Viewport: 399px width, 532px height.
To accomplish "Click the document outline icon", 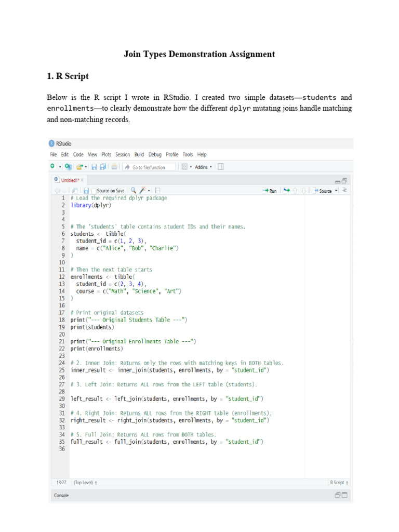I will 344,190.
